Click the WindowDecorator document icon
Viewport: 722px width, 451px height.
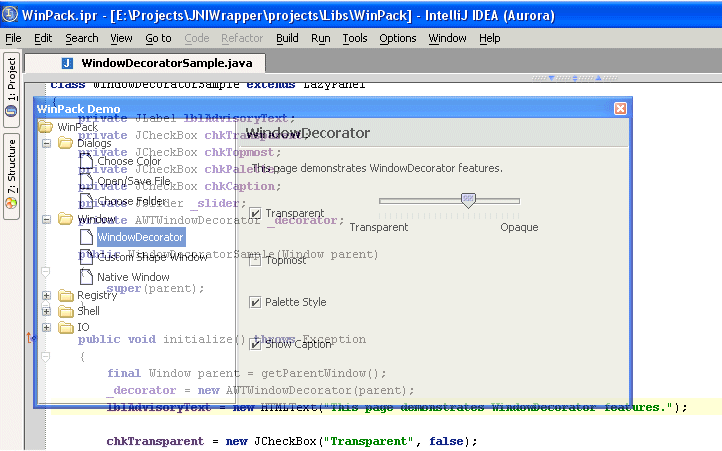coord(86,237)
